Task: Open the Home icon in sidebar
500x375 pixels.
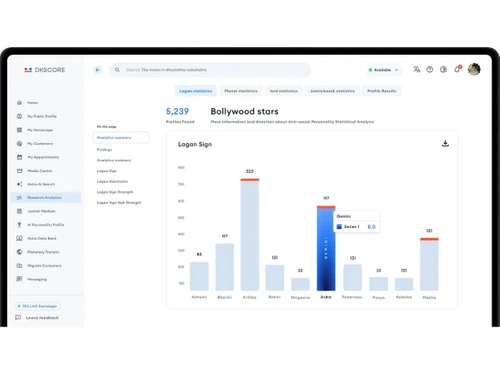Action: click(19, 103)
